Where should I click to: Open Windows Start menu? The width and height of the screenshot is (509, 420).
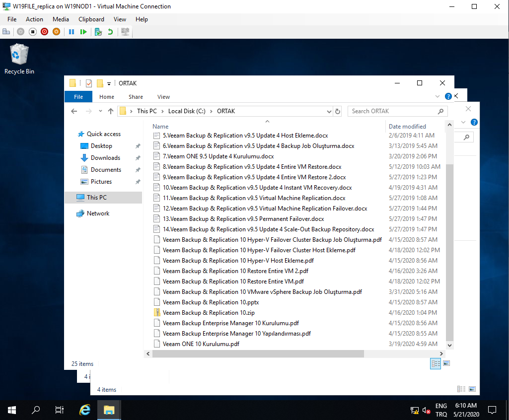pos(12,410)
